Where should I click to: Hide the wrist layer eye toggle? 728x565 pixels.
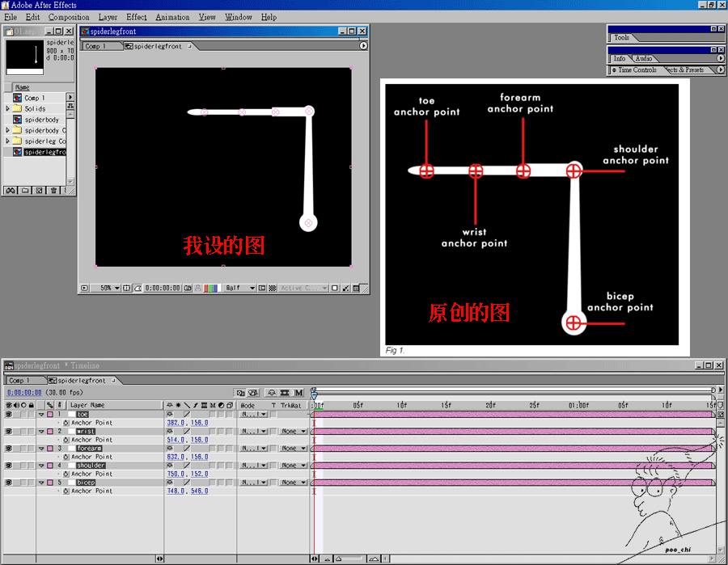[x=8, y=432]
